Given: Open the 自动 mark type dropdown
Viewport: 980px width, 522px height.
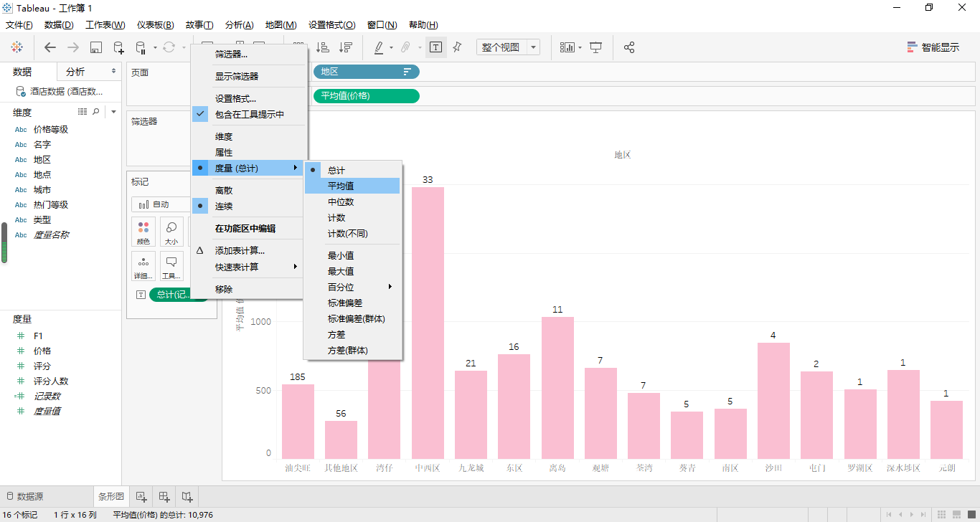Looking at the screenshot, I should pyautogui.click(x=159, y=204).
